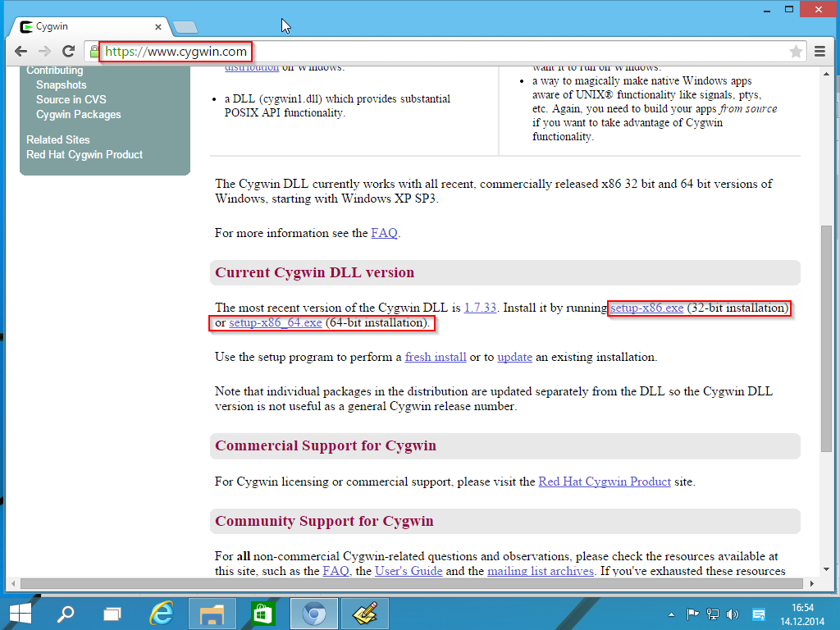Click the 'Current Cygwin DLL version' heading
Viewport: 840px width, 630px height.
[314, 272]
